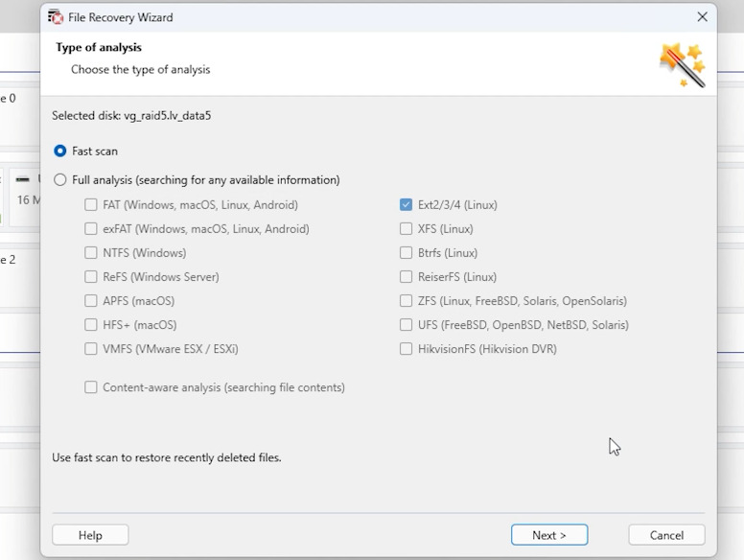This screenshot has height=560, width=744.
Task: Check the ReiserFS (Linux) option
Action: click(406, 277)
